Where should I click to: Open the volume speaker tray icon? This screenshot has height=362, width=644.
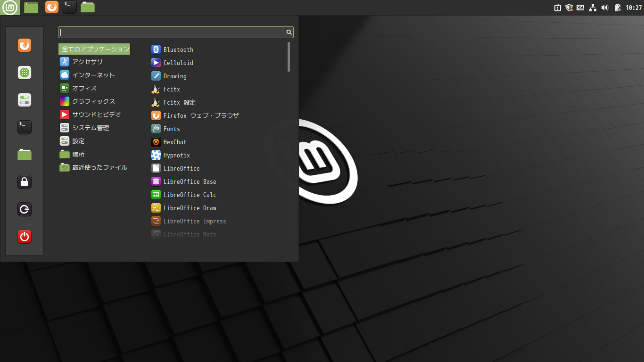[x=605, y=8]
